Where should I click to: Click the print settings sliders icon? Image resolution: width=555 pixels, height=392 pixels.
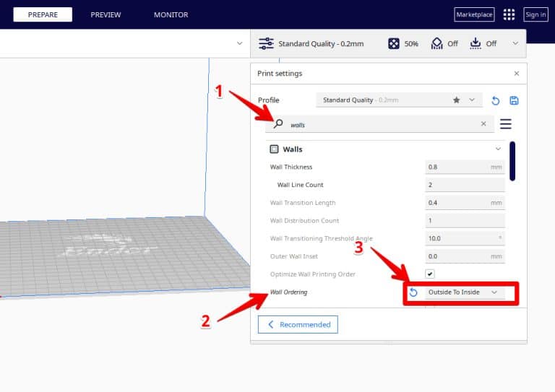point(266,44)
